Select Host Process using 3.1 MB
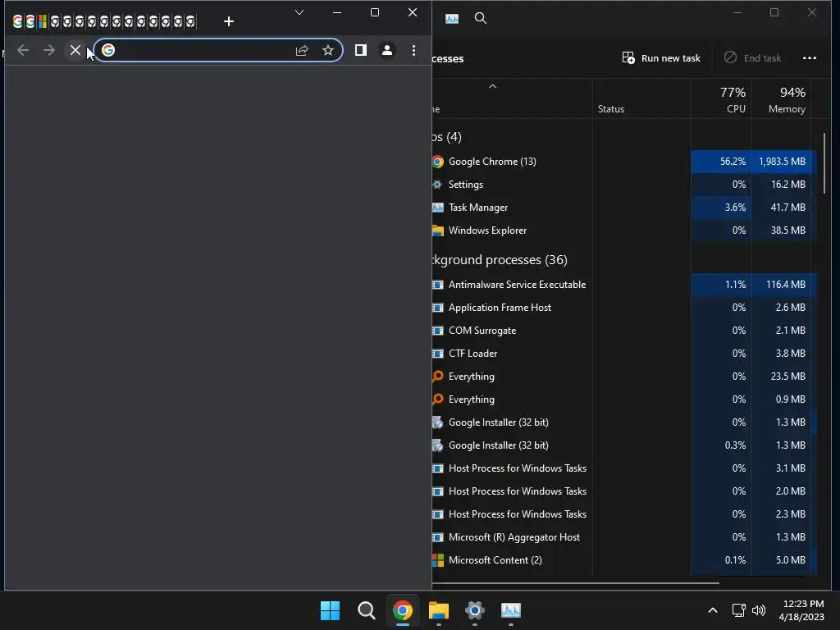 tap(624, 468)
